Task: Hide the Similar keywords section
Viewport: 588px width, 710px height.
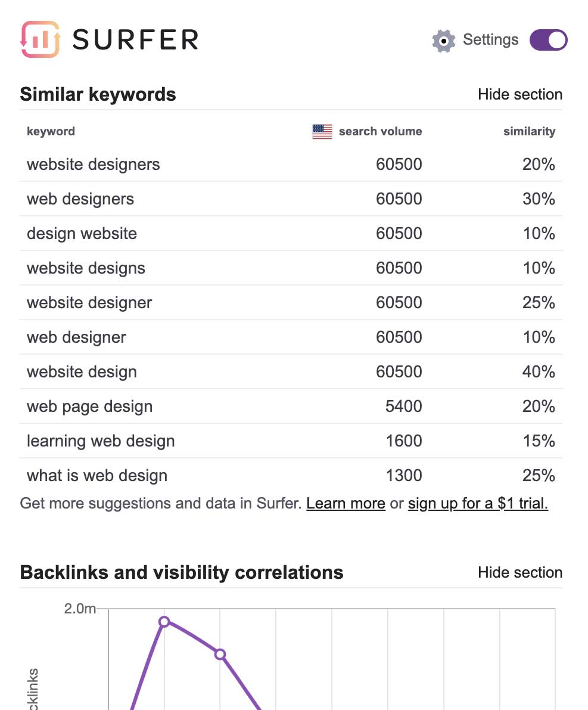Action: [x=519, y=94]
